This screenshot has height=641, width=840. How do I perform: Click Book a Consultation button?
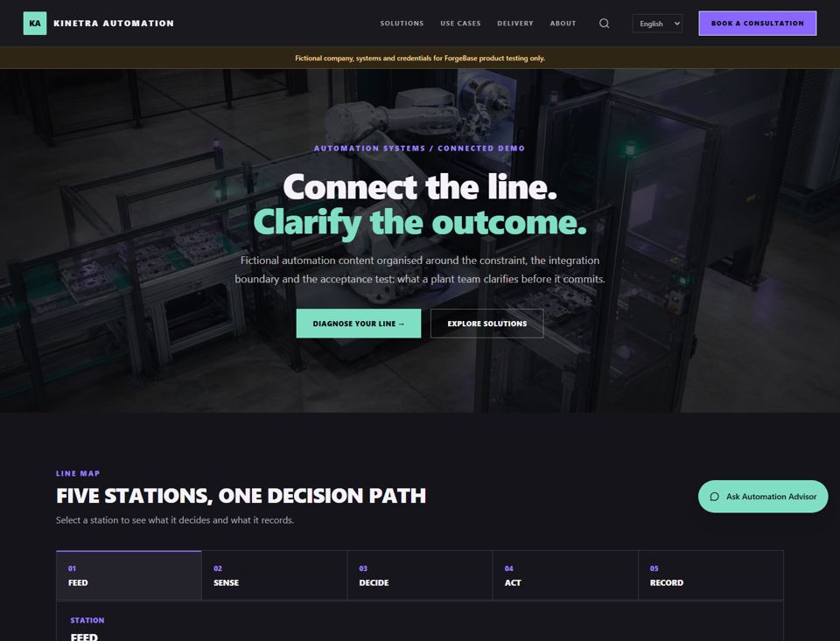pyautogui.click(x=758, y=24)
